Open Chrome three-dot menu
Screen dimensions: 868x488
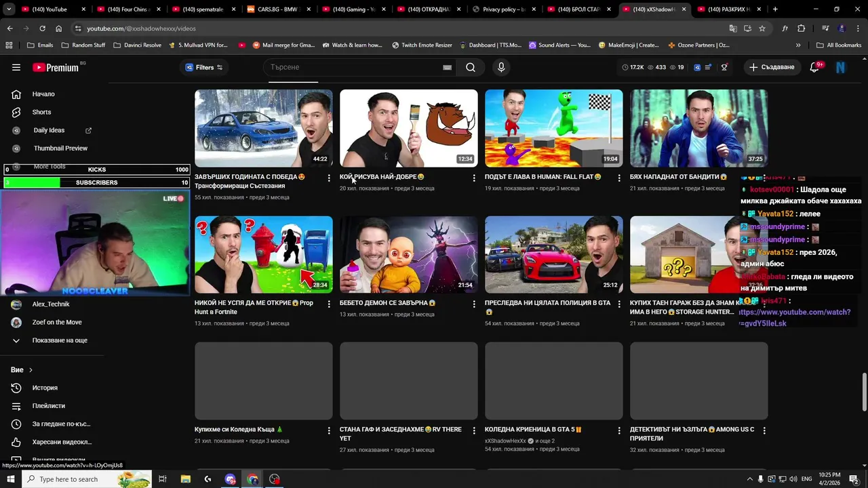coord(859,28)
